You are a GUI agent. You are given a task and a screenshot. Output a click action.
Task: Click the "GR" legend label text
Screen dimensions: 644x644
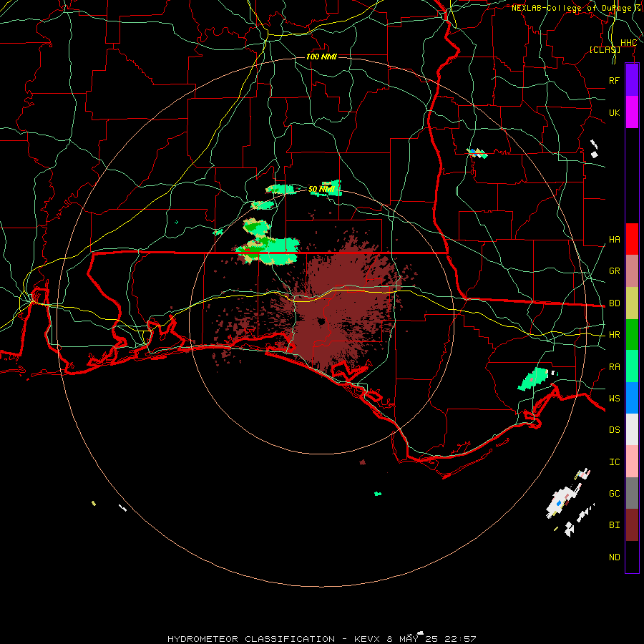coord(614,271)
